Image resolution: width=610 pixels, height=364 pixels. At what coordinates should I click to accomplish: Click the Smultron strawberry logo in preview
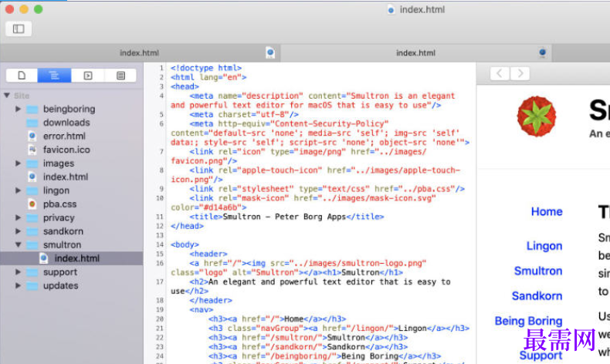(x=537, y=116)
